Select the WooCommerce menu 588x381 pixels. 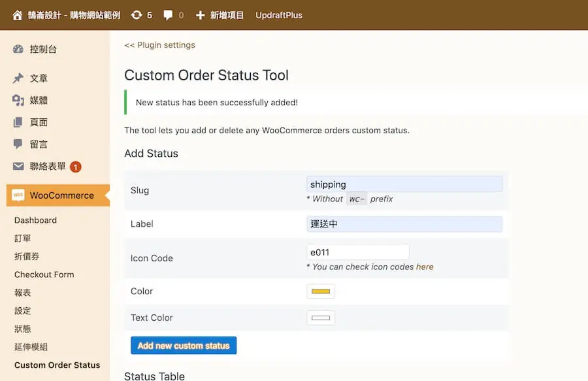[x=58, y=195]
